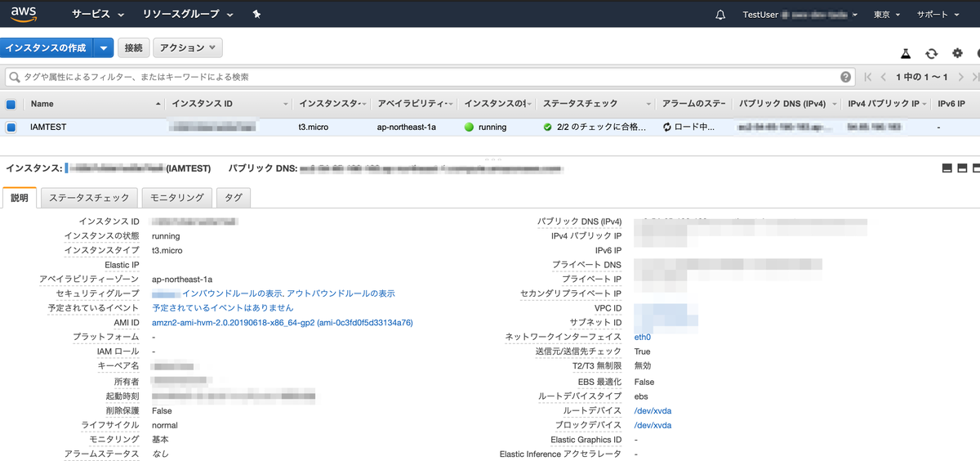Click 予定されているイベントはありません link
This screenshot has height=461, width=980.
click(223, 308)
